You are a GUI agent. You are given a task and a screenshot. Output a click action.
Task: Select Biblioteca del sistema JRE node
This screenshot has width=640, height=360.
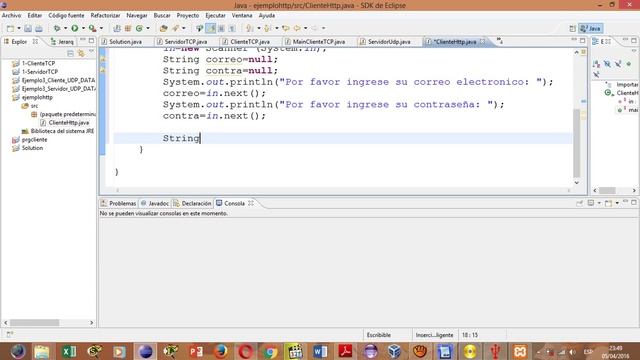click(x=58, y=131)
